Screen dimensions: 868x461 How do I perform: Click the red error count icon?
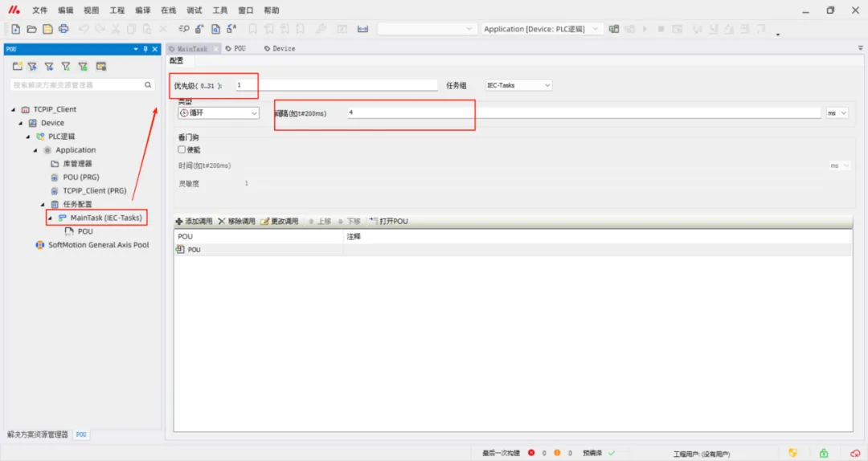(531, 453)
